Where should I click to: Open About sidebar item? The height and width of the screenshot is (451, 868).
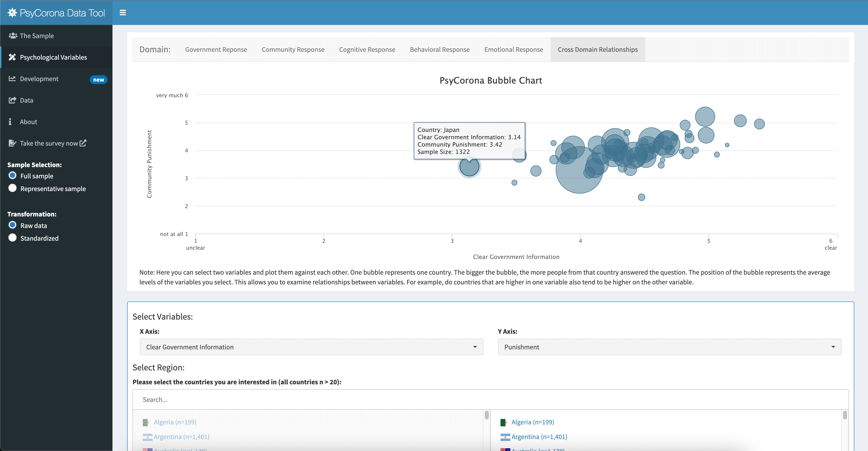56,121
